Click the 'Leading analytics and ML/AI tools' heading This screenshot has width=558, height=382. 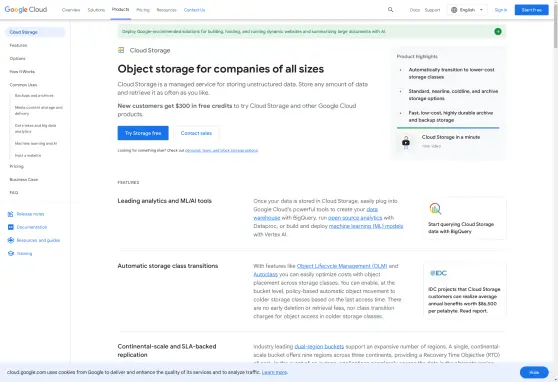(x=164, y=201)
